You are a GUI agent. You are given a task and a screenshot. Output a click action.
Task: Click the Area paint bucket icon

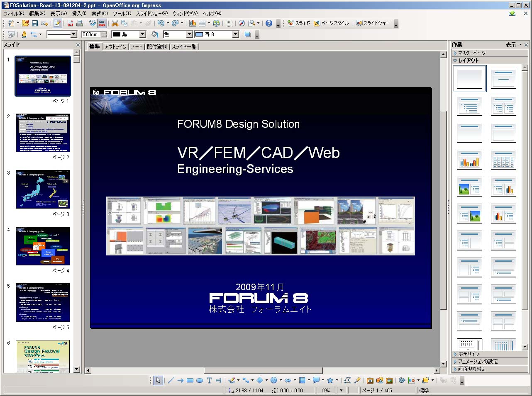(155, 34)
